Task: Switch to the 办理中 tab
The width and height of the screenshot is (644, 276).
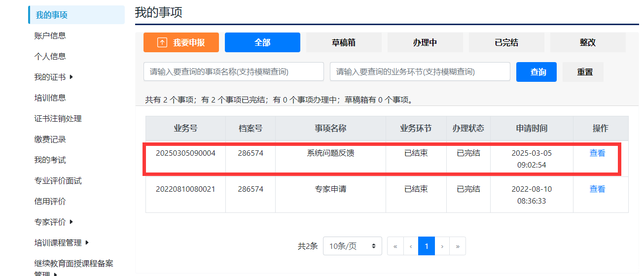Action: point(425,42)
